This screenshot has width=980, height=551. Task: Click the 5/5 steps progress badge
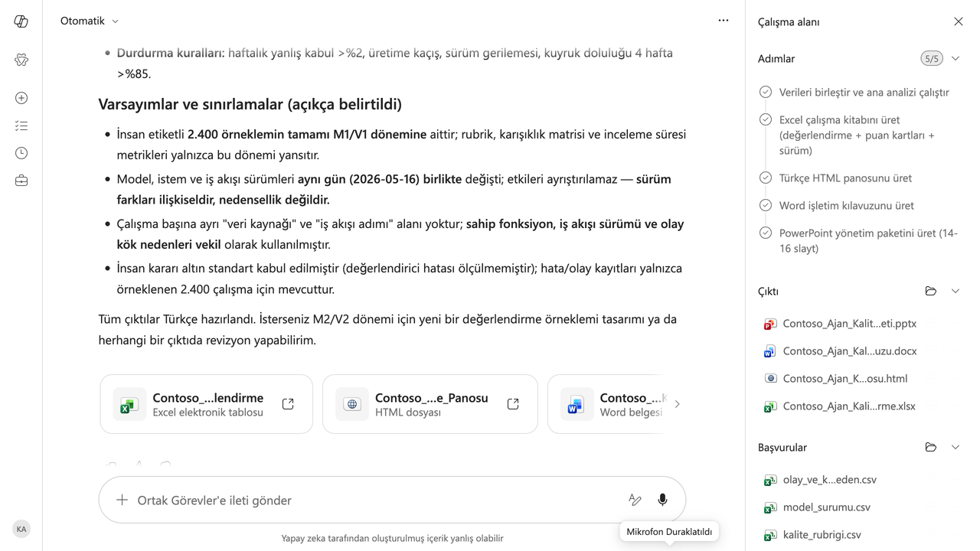coord(931,58)
